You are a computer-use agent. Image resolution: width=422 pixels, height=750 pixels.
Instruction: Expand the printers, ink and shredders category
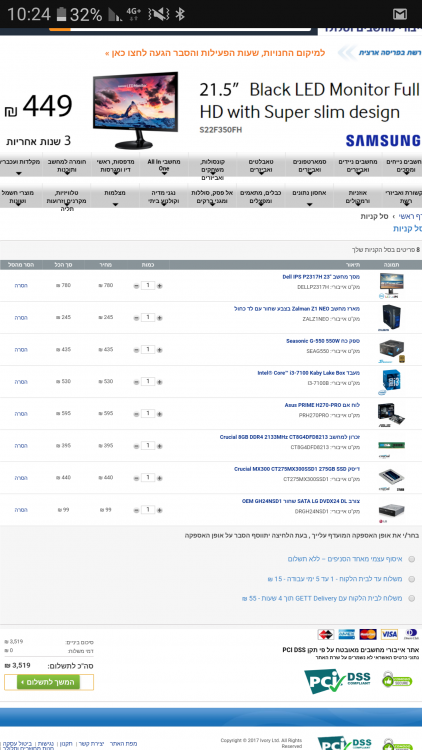[115, 165]
